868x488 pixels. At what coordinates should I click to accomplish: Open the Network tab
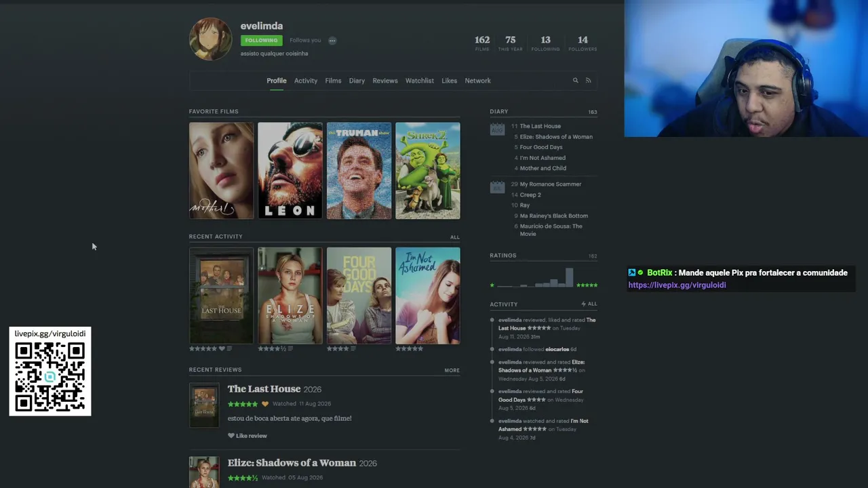(x=478, y=81)
